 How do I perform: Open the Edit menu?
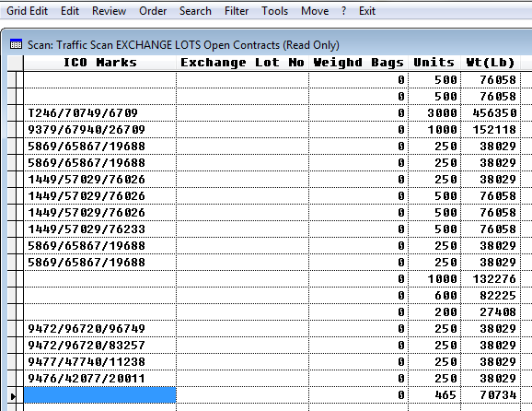(70, 11)
